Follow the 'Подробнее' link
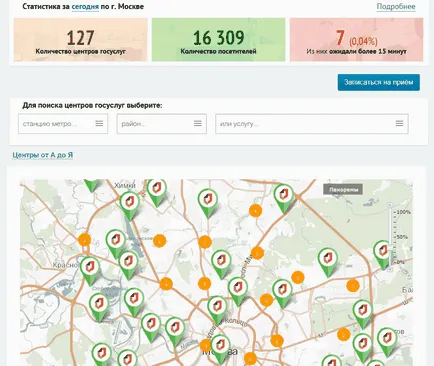The image size is (434, 366). tap(396, 6)
